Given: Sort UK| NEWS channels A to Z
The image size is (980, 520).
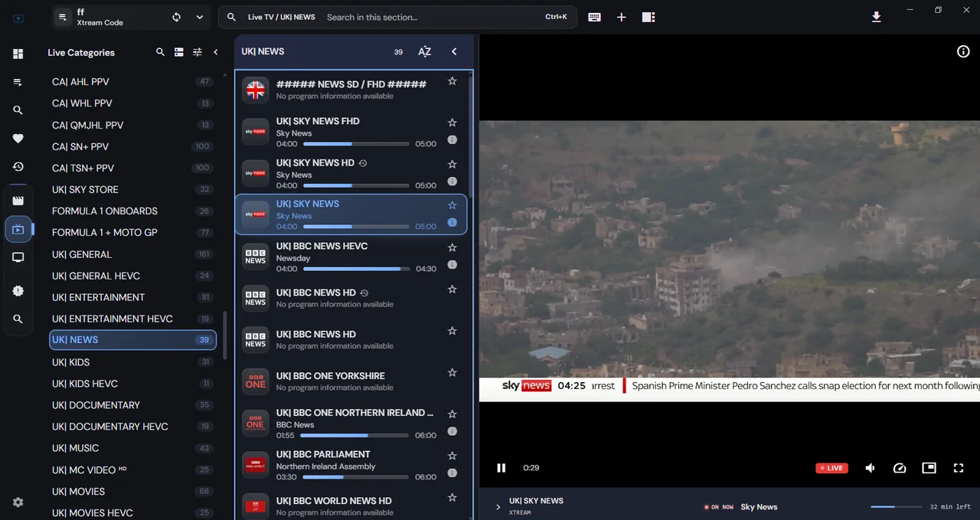Looking at the screenshot, I should point(425,52).
